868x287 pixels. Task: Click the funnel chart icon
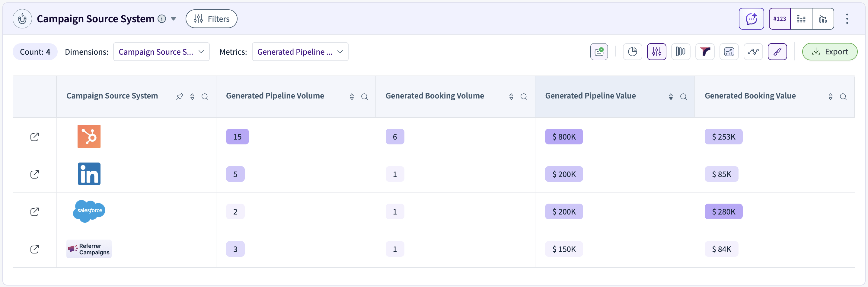click(705, 52)
